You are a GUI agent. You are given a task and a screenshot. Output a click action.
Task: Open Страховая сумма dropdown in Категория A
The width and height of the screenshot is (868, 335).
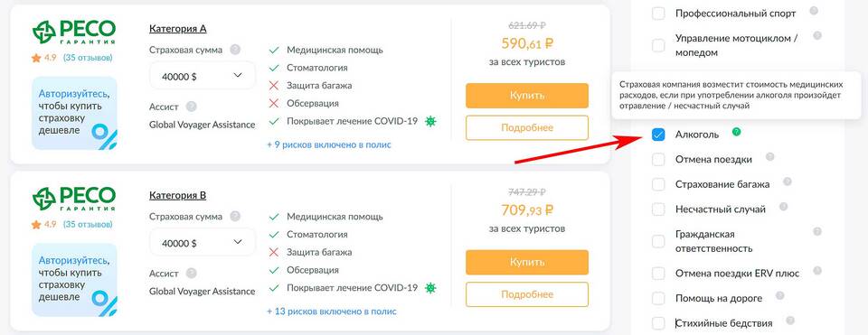pos(203,76)
